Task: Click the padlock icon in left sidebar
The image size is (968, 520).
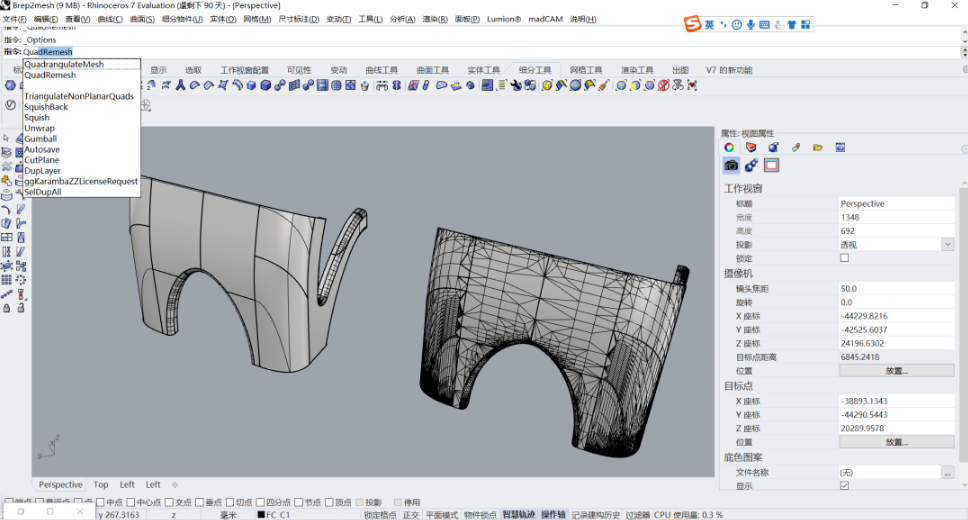Action: click(x=7, y=308)
